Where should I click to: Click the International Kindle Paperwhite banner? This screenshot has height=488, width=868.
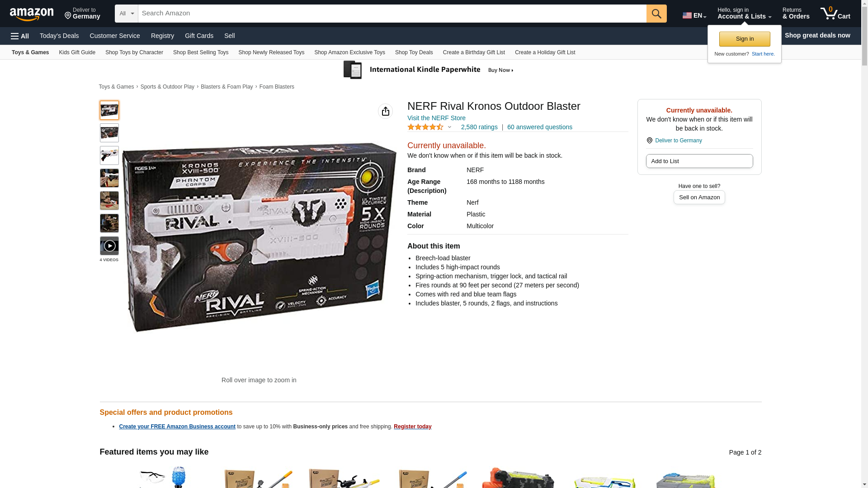[x=429, y=70]
